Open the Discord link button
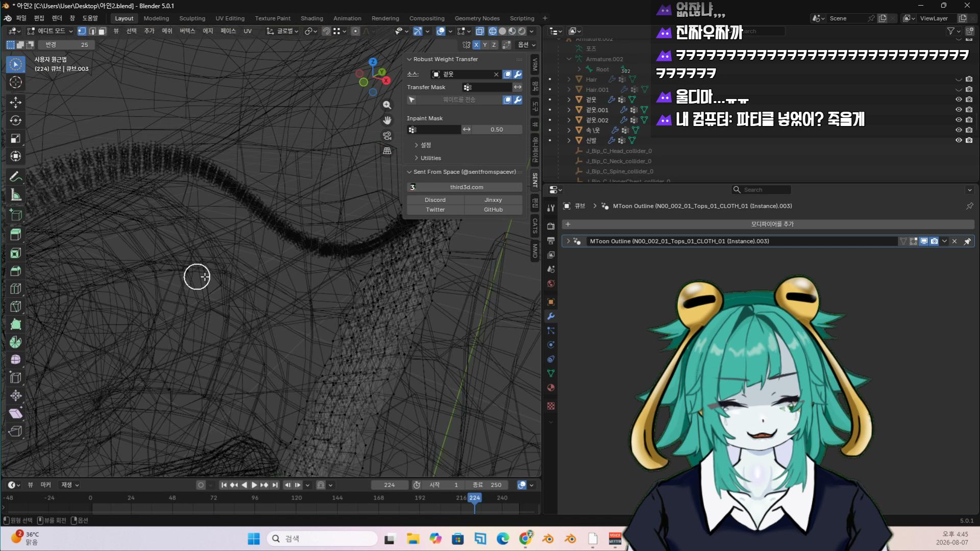The height and width of the screenshot is (551, 980). tap(435, 200)
